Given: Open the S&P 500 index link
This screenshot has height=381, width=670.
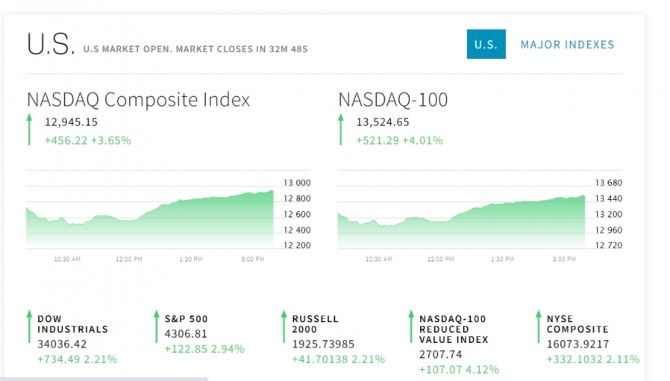Looking at the screenshot, I should pyautogui.click(x=186, y=319).
